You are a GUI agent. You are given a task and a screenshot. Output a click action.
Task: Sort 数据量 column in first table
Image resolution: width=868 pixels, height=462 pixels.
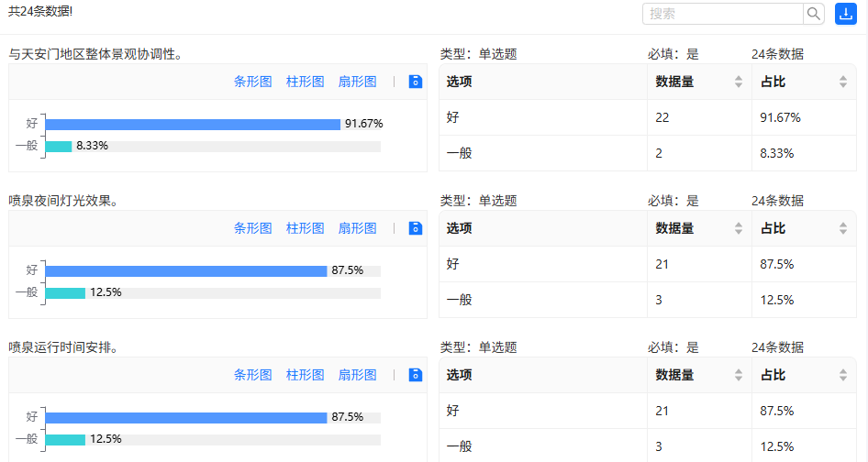[739, 82]
